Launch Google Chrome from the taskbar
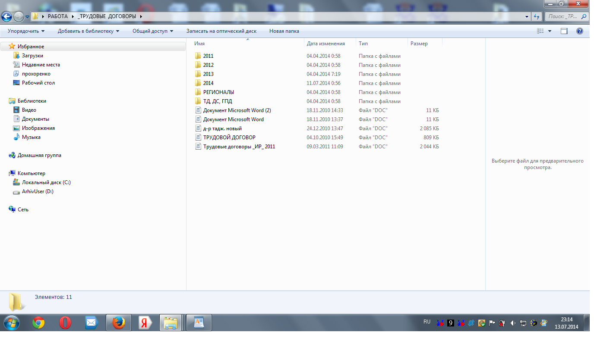 point(38,323)
